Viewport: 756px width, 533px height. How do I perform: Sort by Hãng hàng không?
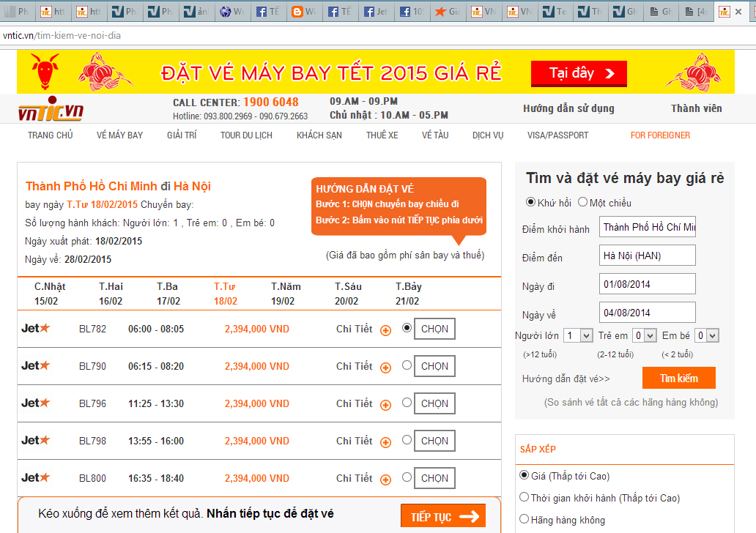pos(524,519)
